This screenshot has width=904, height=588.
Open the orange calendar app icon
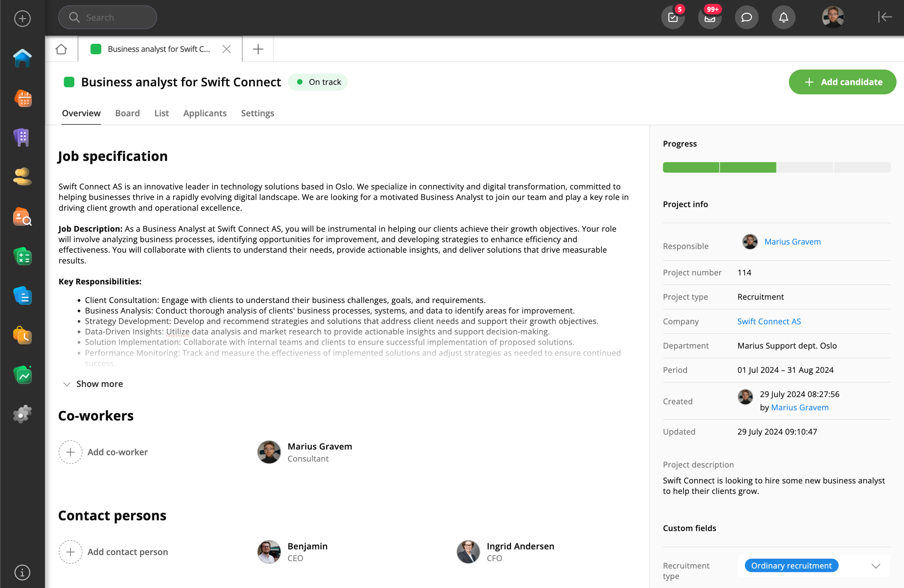(22, 98)
